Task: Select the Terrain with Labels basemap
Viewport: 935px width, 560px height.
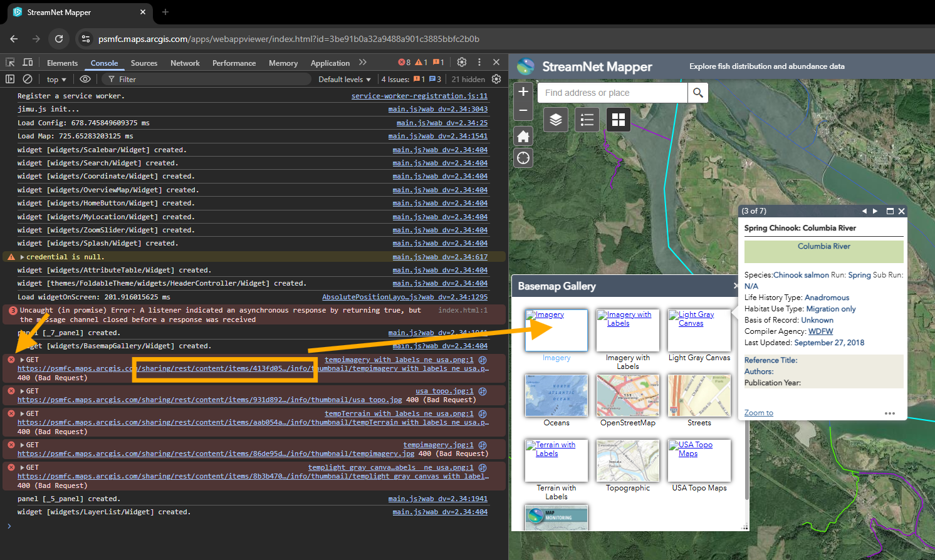Action: pyautogui.click(x=556, y=460)
